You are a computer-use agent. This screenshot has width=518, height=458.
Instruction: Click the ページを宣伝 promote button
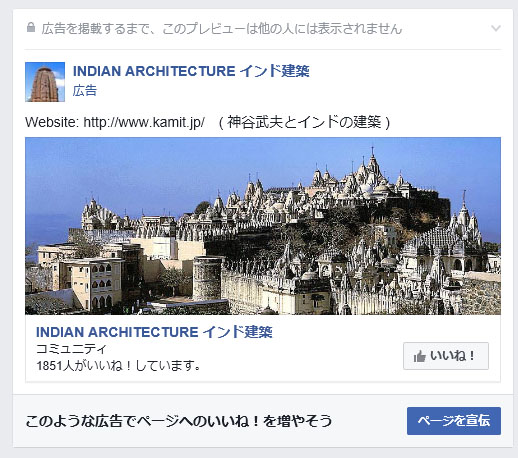(x=454, y=421)
